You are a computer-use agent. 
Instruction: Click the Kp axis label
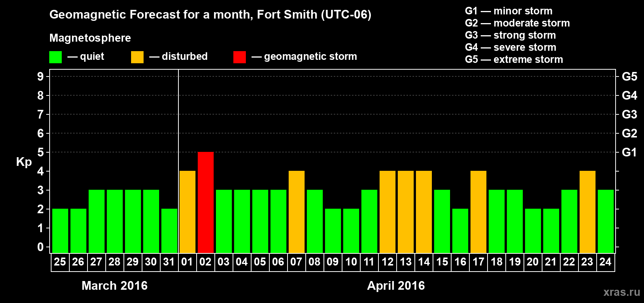click(24, 162)
